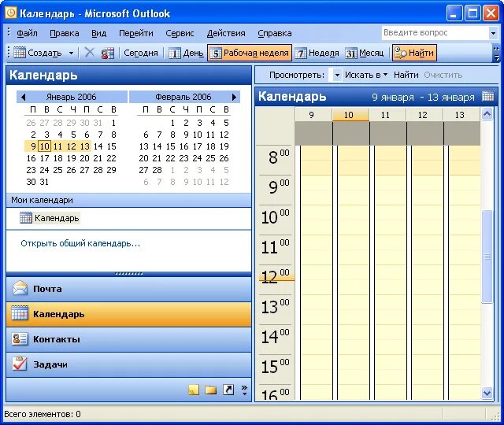
Task: Open the Задачи navigation button
Action: pyautogui.click(x=128, y=364)
